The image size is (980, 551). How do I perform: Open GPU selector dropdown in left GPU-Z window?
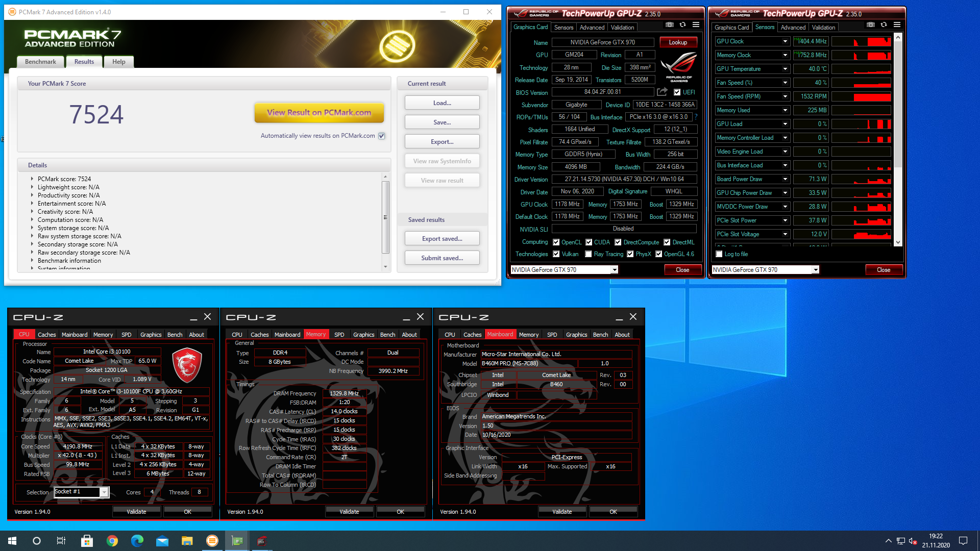pos(615,270)
